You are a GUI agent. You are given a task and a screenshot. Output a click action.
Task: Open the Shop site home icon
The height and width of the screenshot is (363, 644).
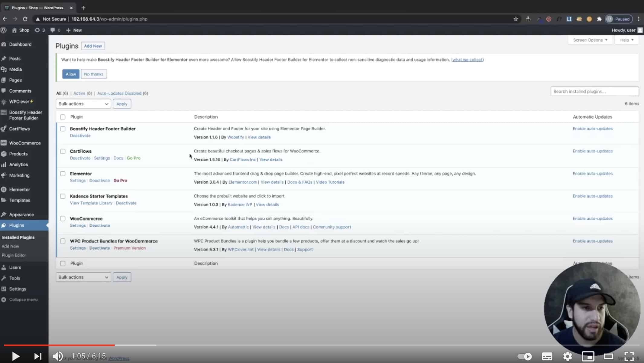click(14, 30)
